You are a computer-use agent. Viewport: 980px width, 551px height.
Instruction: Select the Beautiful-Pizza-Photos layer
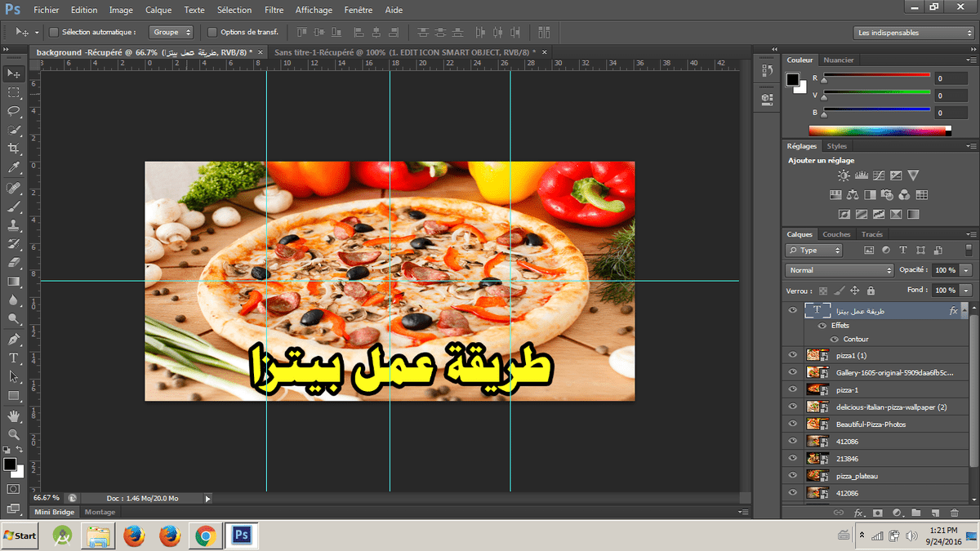coord(871,424)
